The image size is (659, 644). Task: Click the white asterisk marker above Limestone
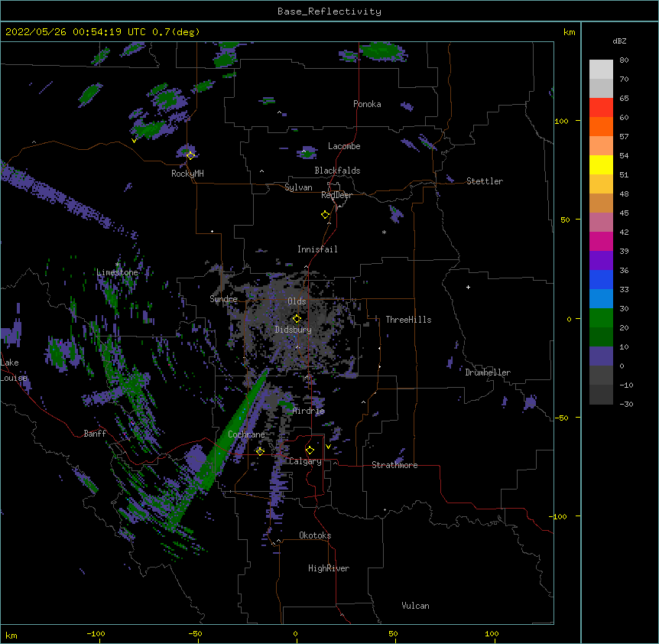tap(117, 265)
